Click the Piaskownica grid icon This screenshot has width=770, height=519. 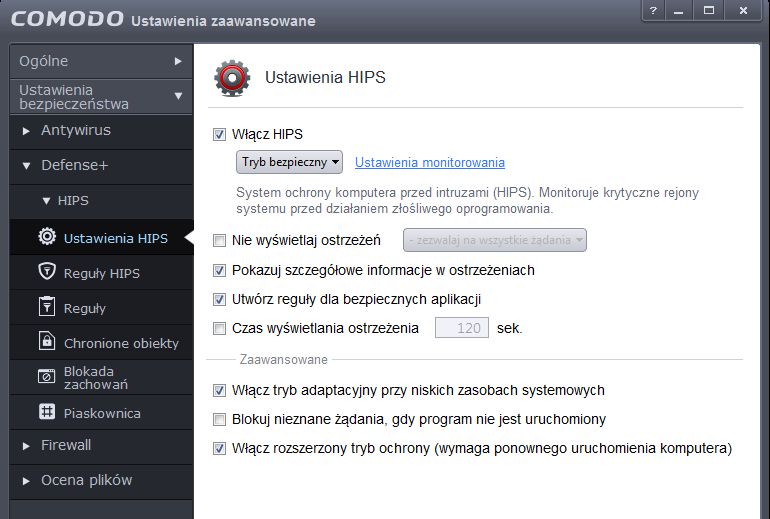(47, 411)
